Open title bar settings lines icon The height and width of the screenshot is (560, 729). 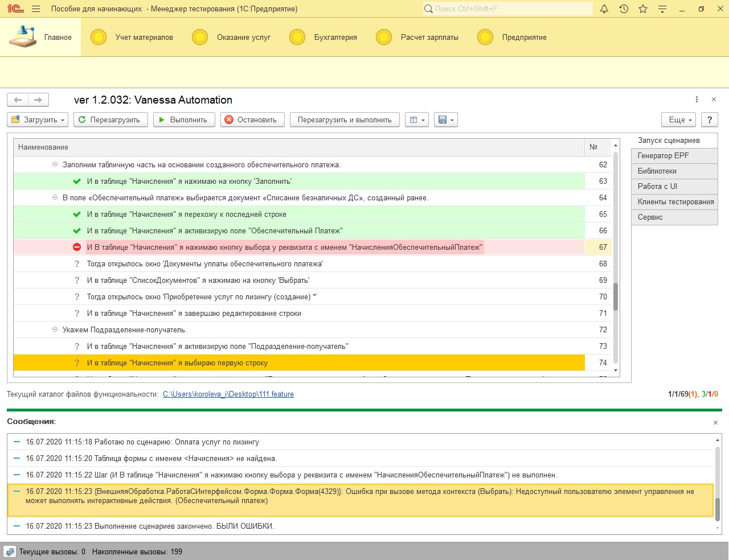[662, 9]
